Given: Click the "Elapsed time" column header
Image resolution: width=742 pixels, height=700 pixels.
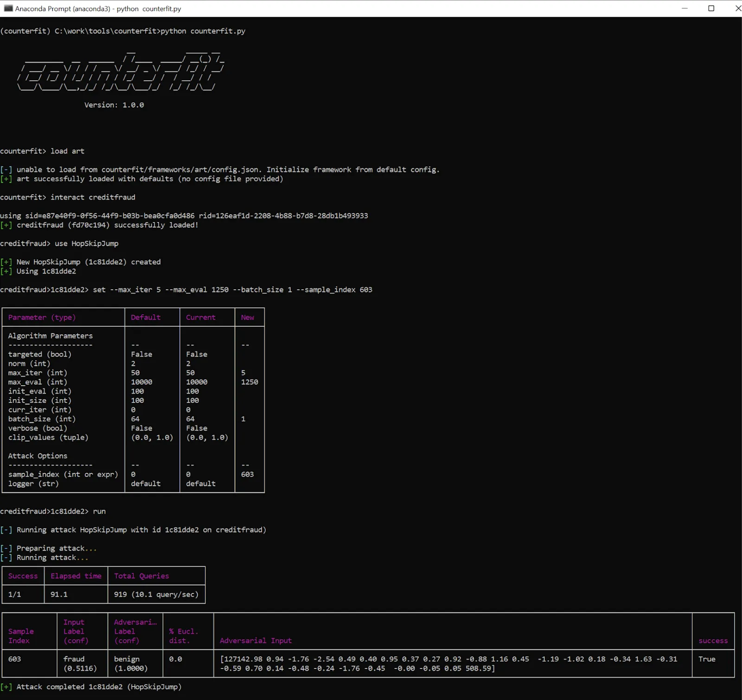Looking at the screenshot, I should pyautogui.click(x=76, y=576).
